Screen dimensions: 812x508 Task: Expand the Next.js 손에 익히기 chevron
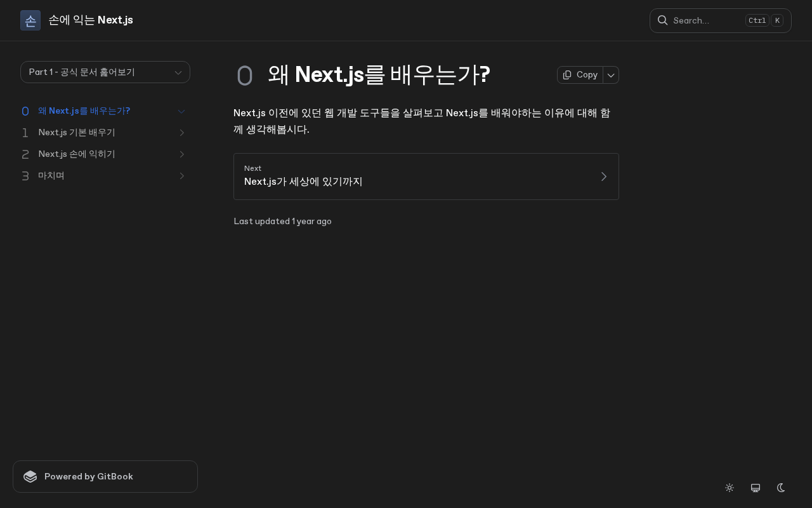point(181,154)
